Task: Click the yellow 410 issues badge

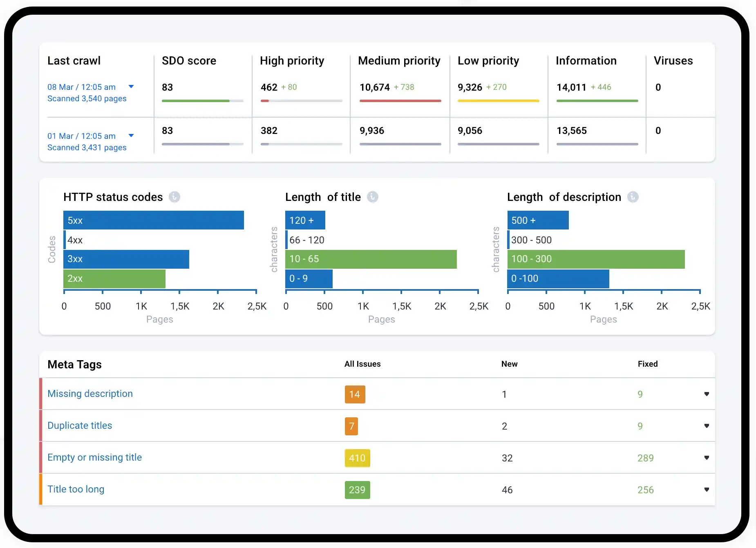Action: pyautogui.click(x=357, y=458)
